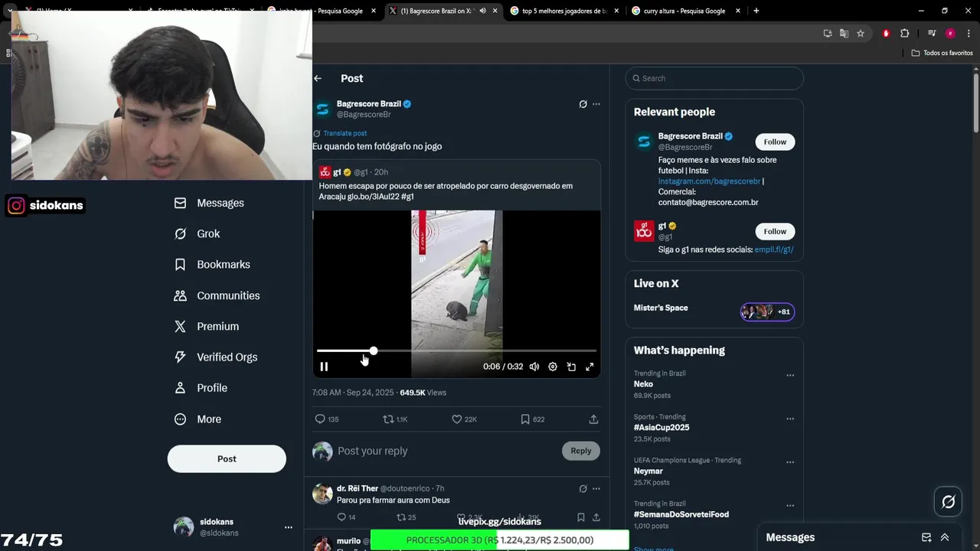Screen dimensions: 980x551
Task: Repost using the 1.1K repost icon
Action: point(388,419)
